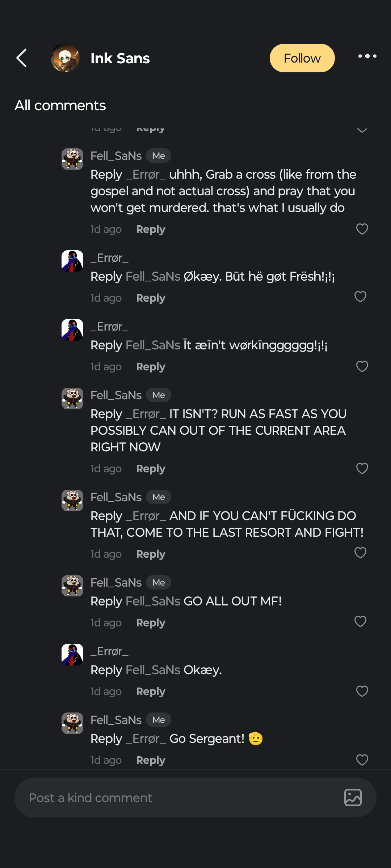
Task: Reply to the 'Go Sergeant!' comment
Action: click(151, 760)
